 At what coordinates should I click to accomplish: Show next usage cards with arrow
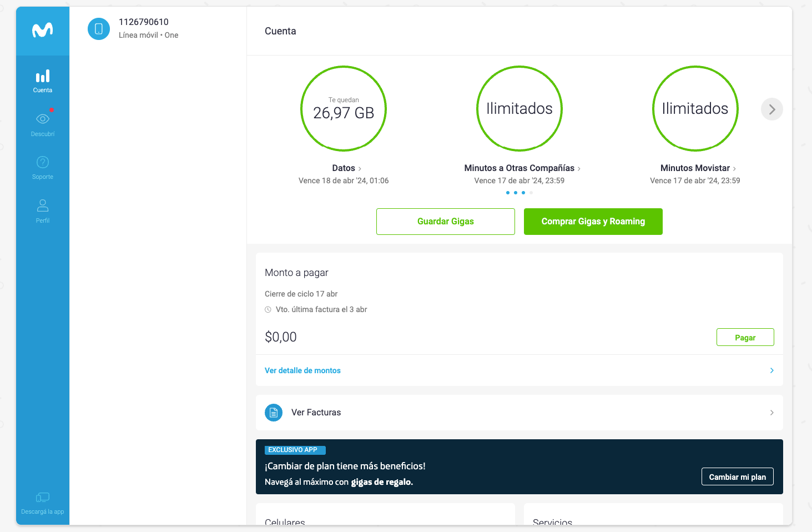pos(771,109)
